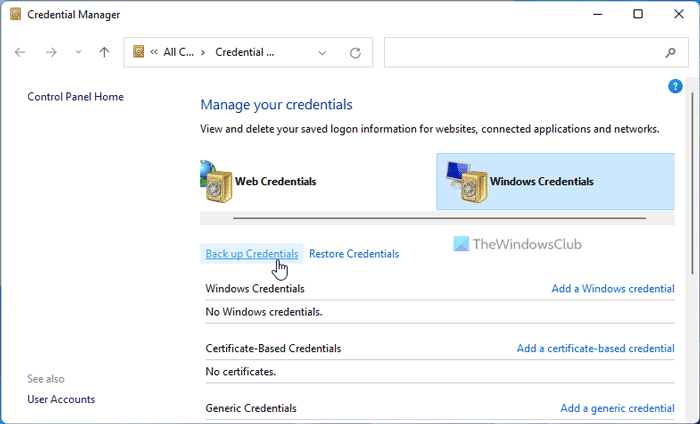Choose Add a Windows credential
The image size is (700, 424).
(613, 289)
